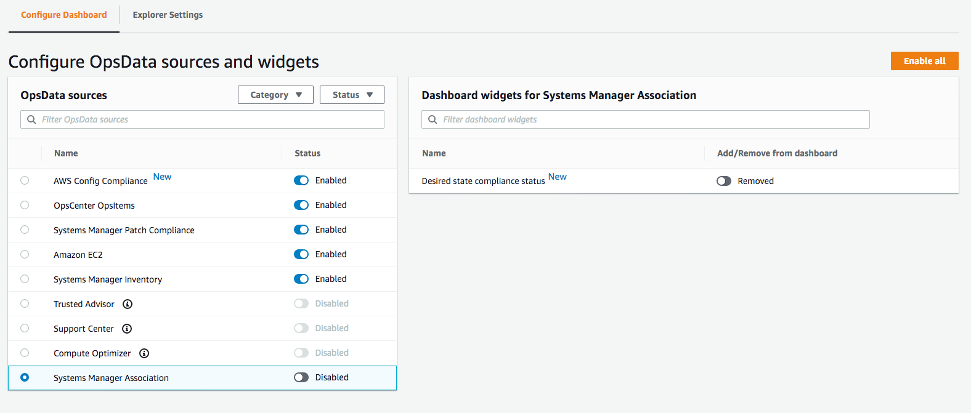
Task: Click OpsCenter OpsItems row name
Action: tap(94, 205)
